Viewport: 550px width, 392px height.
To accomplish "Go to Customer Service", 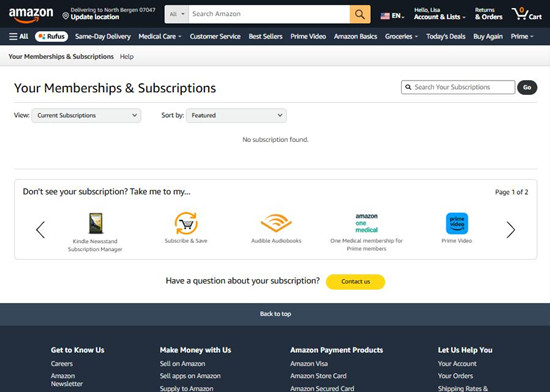I will pyautogui.click(x=215, y=36).
